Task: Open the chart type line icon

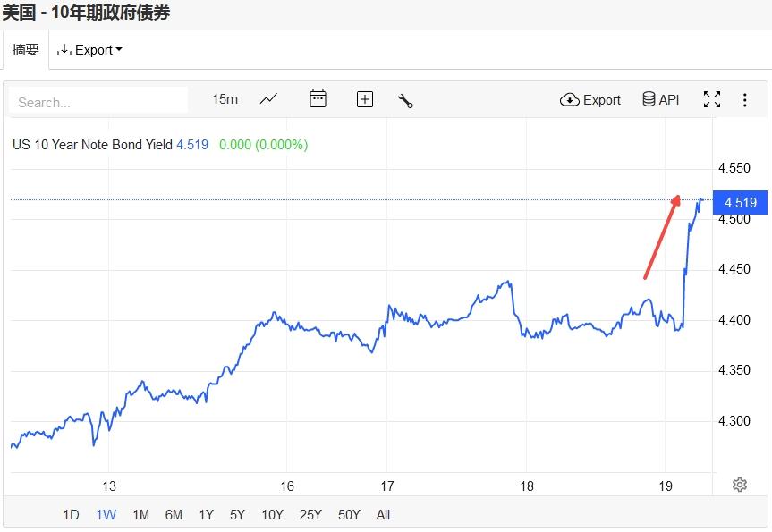Action: [x=268, y=99]
